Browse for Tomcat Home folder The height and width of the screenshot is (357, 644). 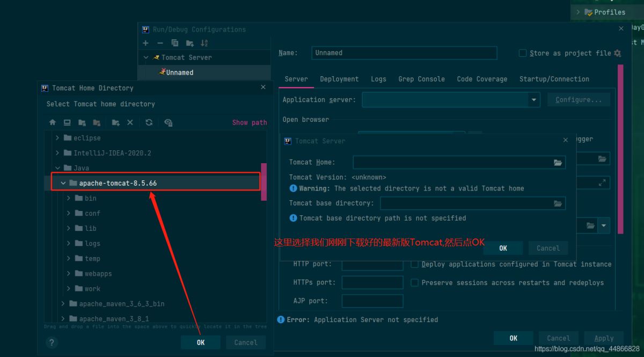pyautogui.click(x=558, y=162)
